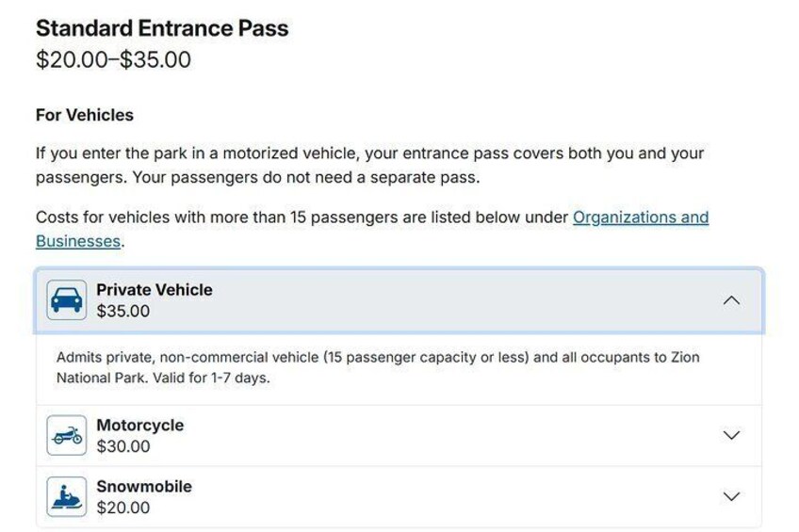Select the Snowmobile row title
Viewport: 799px width, 532px height.
pos(143,487)
